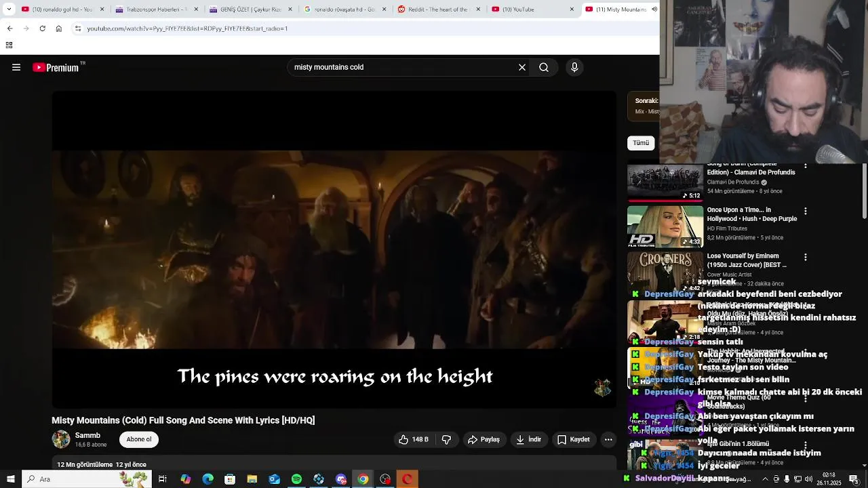Click the taskbar Ara search box
The height and width of the screenshot is (488, 868).
click(x=86, y=479)
